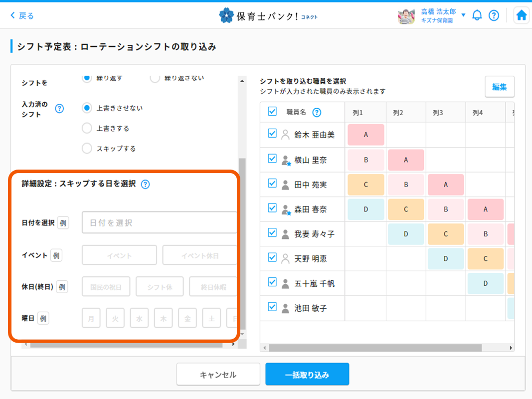Click help icon beside 詳細設定 heading
Screen dimensions: 532x399
point(145,184)
